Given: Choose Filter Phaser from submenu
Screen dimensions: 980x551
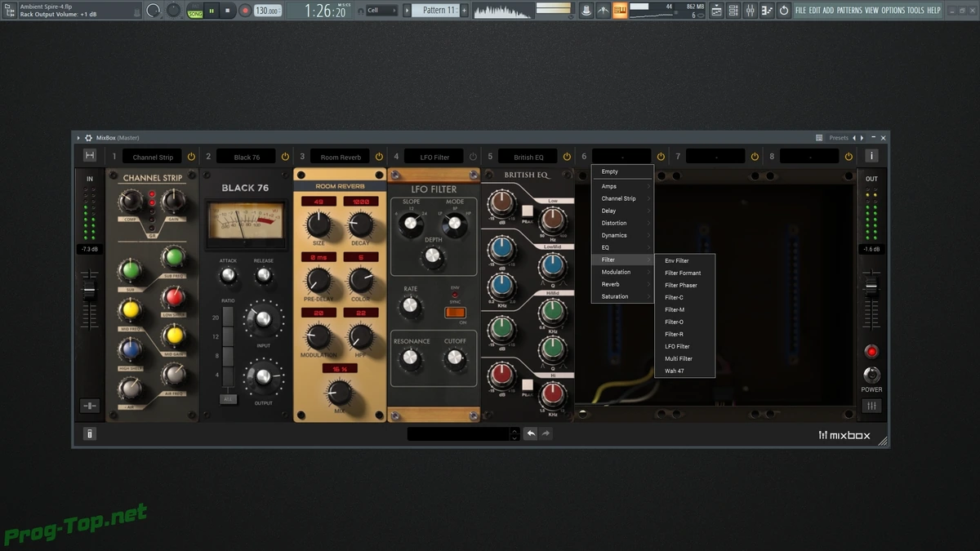Looking at the screenshot, I should click(x=685, y=286).
